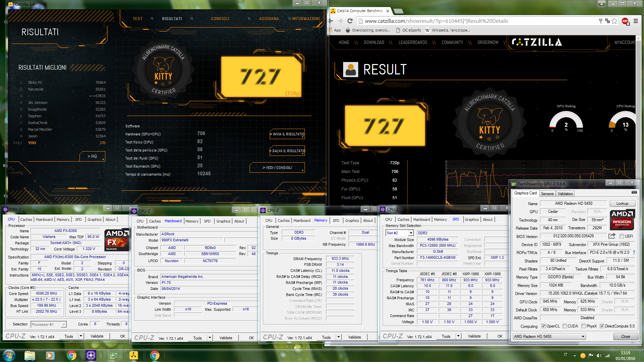This screenshot has width=644, height=362.
Task: Click the INVIA IL RISULTATO button
Action: pyautogui.click(x=287, y=134)
